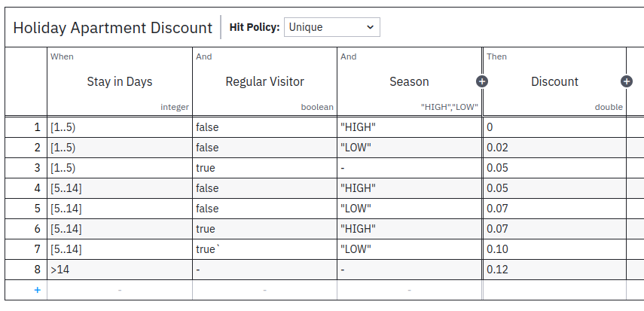The width and height of the screenshot is (644, 311).
Task: Add a new rule with the blue plus
Action: 37,290
